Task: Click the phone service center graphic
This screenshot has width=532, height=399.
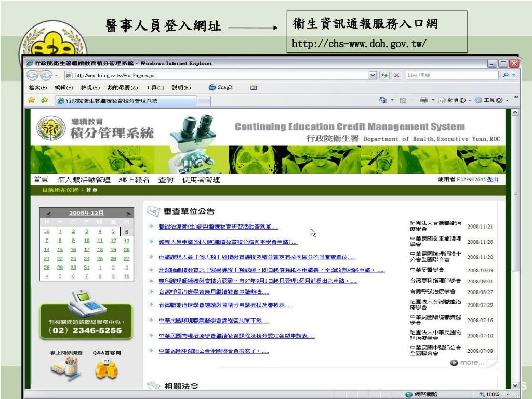Action: click(86, 315)
